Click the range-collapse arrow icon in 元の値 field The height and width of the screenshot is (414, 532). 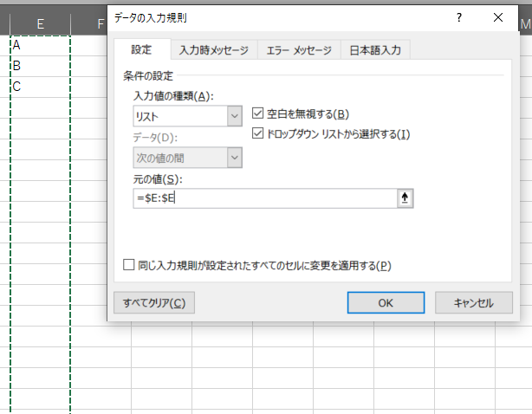coord(405,198)
